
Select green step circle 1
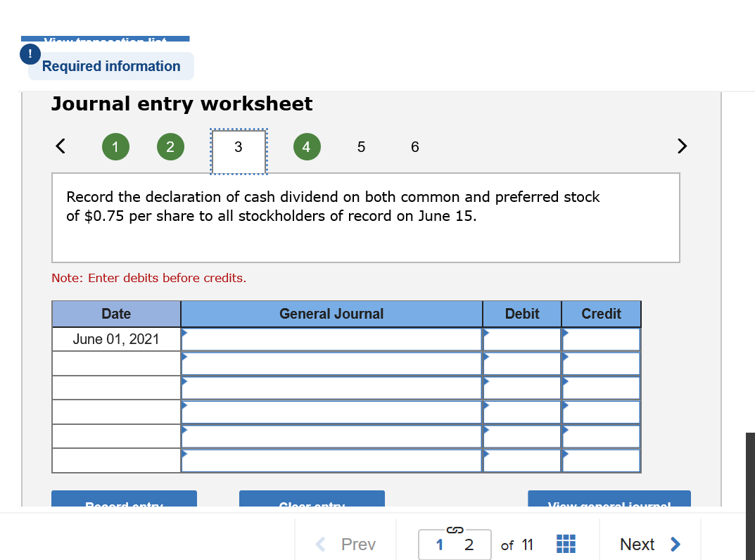tap(115, 146)
